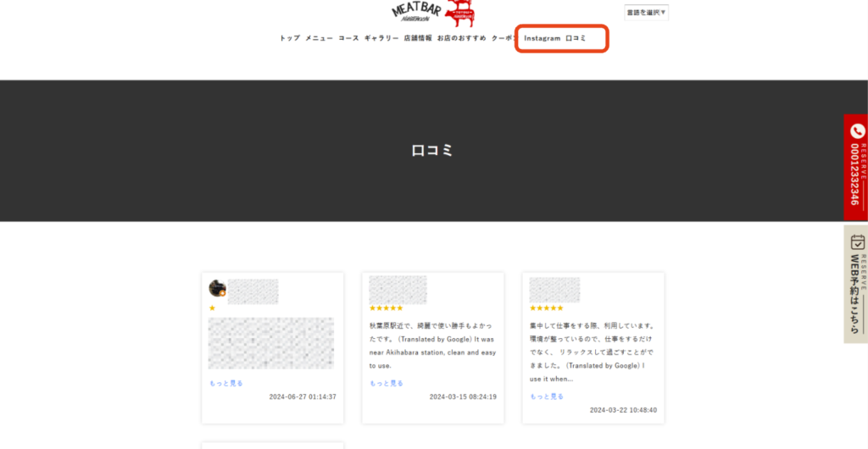Select コース in the navigation bar

(348, 38)
